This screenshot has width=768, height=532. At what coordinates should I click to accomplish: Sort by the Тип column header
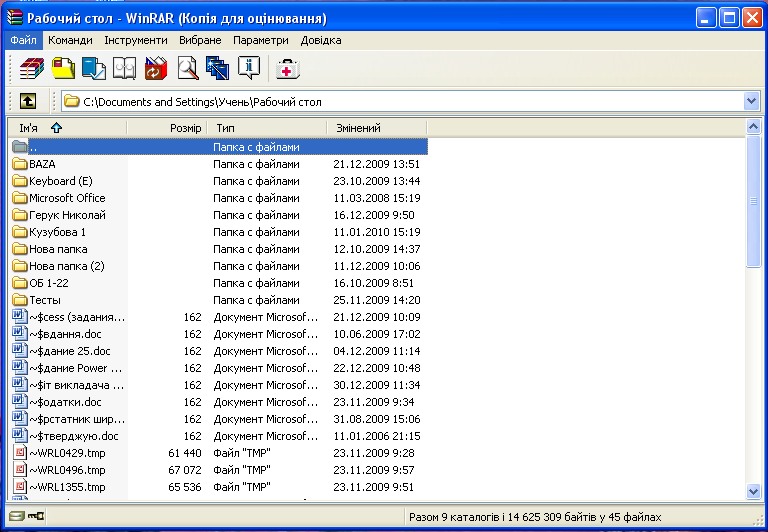tap(269, 128)
